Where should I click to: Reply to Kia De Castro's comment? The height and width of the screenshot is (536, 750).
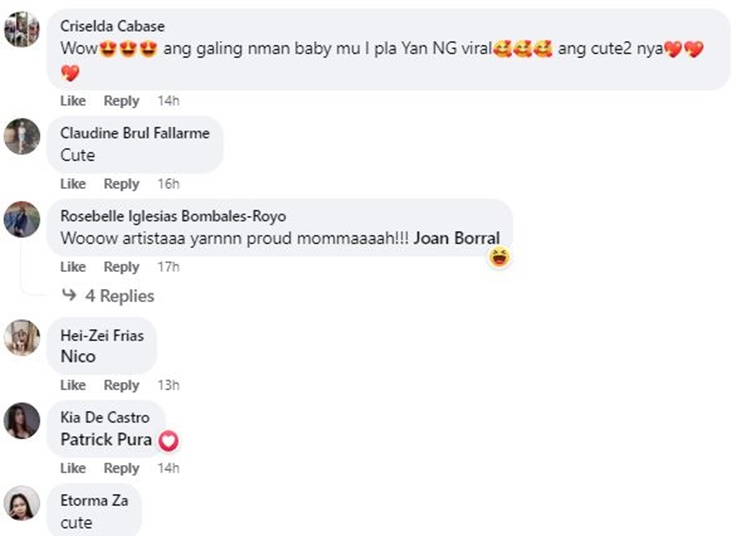[x=121, y=468]
